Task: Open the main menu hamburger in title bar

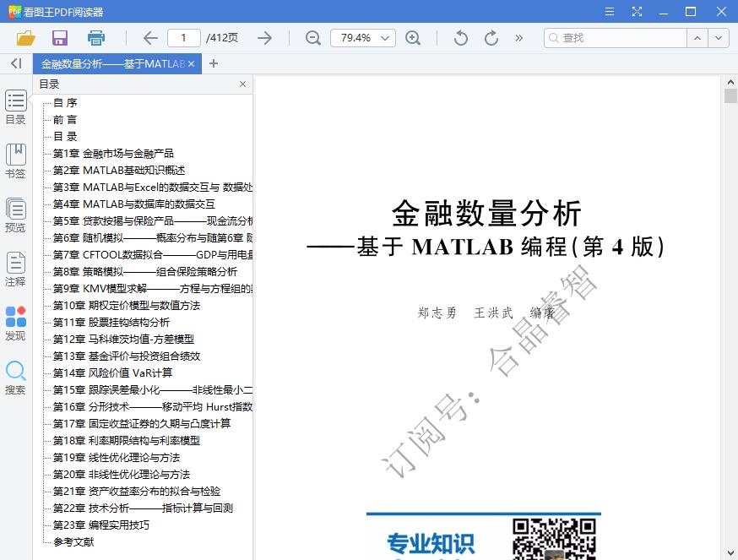Action: tap(610, 11)
